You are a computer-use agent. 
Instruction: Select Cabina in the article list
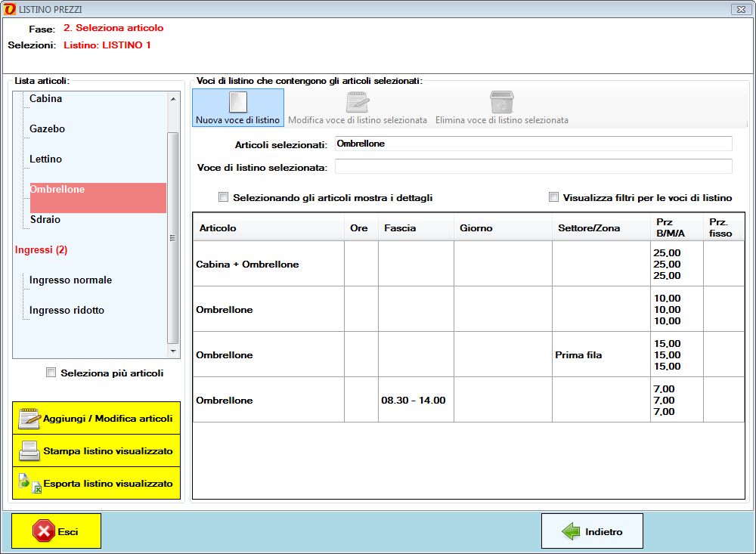[x=46, y=98]
